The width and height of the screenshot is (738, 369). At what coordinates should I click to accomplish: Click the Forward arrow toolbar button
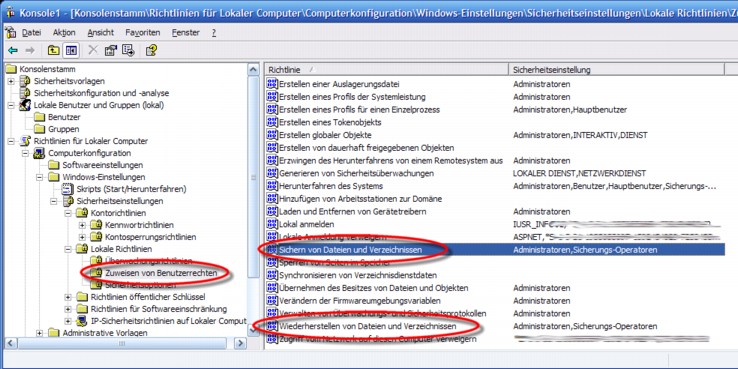tap(30, 50)
